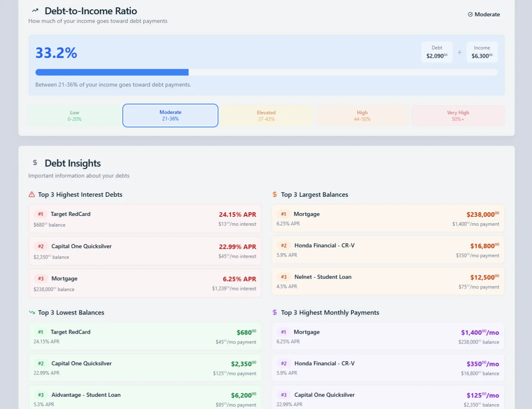Open Honda Financial - CR-V in Largest Balances
Viewport: 532px width, 409px height.
coord(388,250)
